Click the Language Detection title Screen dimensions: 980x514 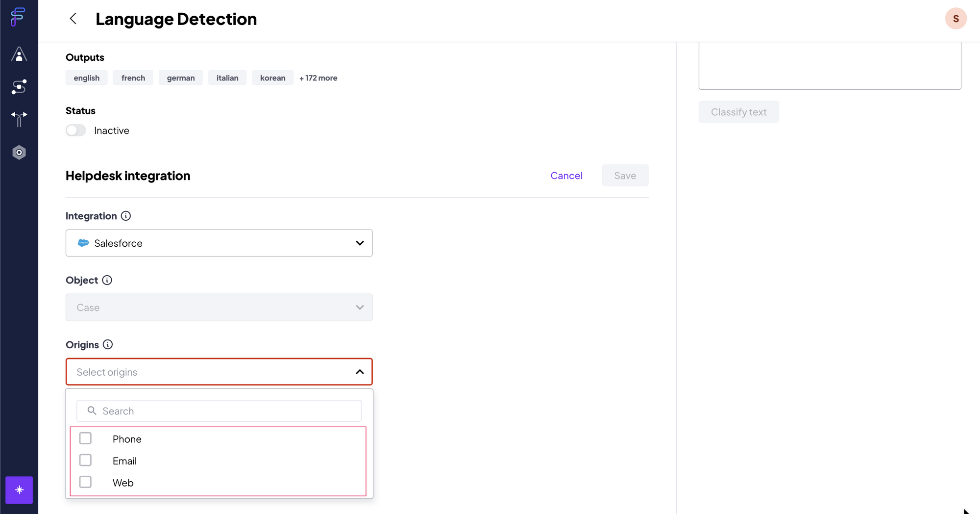click(176, 19)
